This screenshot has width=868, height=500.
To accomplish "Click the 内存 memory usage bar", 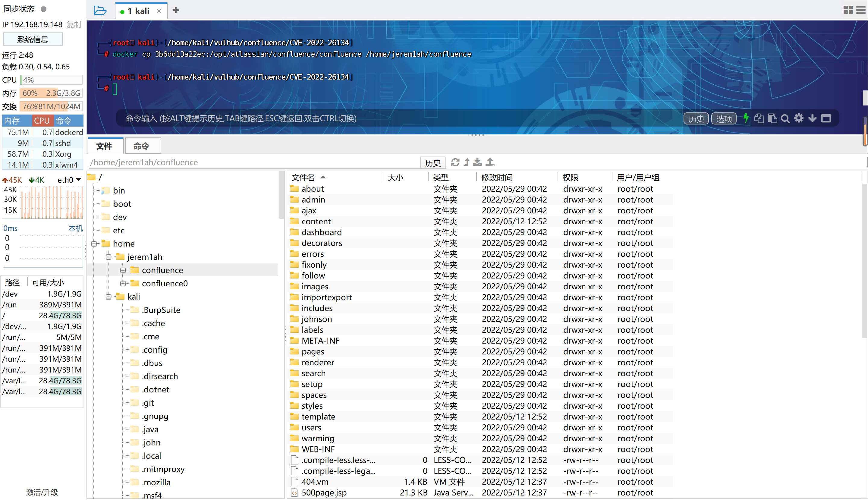I will 51,93.
